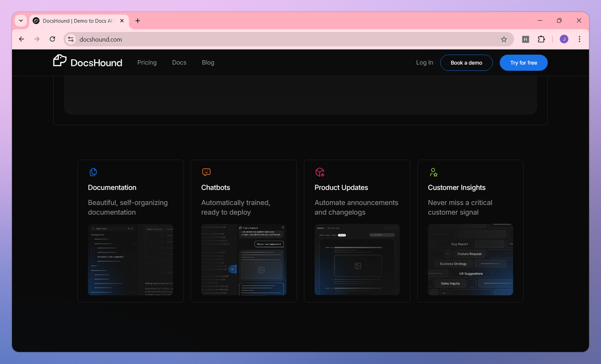Click the reload page icon
The width and height of the screenshot is (601, 364).
pos(52,39)
